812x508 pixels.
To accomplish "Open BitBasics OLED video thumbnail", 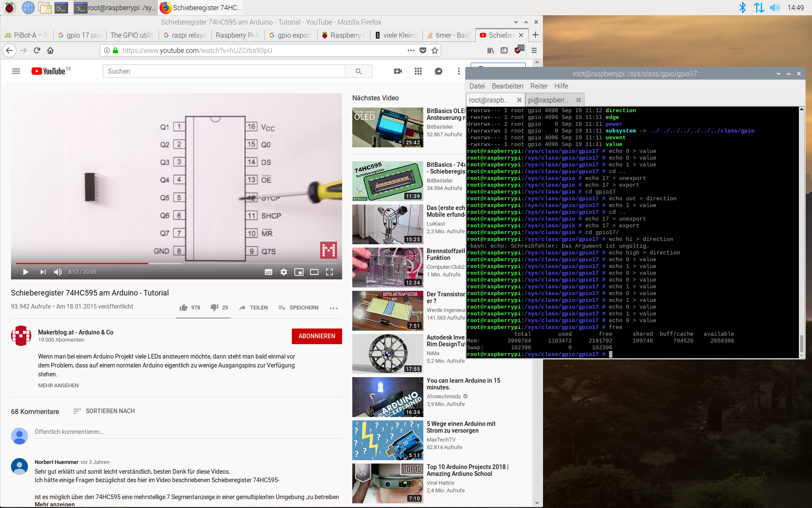I will [388, 127].
